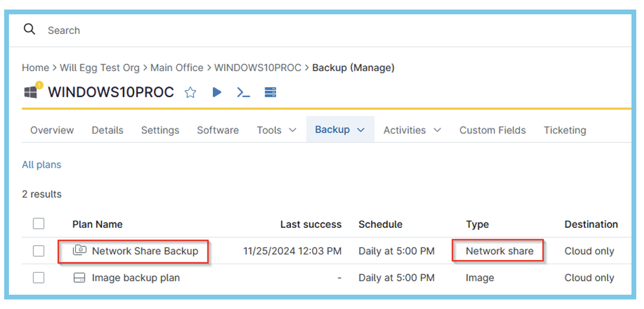This screenshot has height=309, width=644.
Task: Toggle the select-all plans header checkbox
Action: (x=39, y=224)
